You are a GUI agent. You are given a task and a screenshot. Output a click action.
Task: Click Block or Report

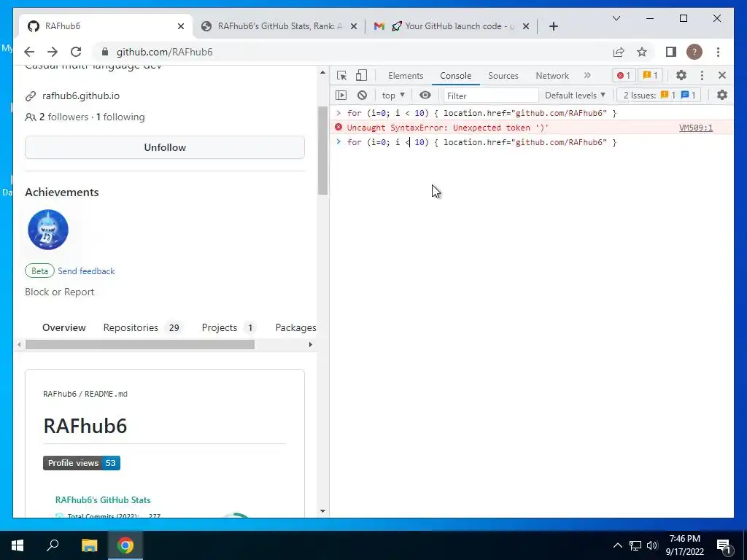60,292
